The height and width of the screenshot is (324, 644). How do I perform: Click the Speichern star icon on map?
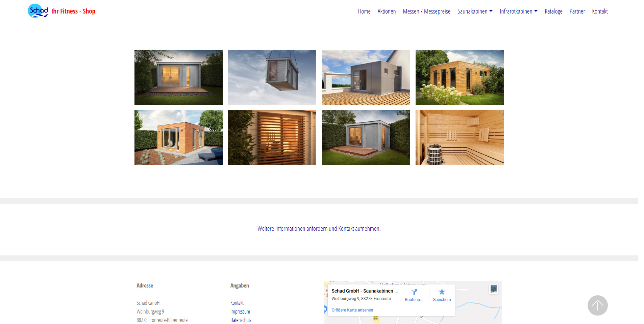[x=442, y=292]
